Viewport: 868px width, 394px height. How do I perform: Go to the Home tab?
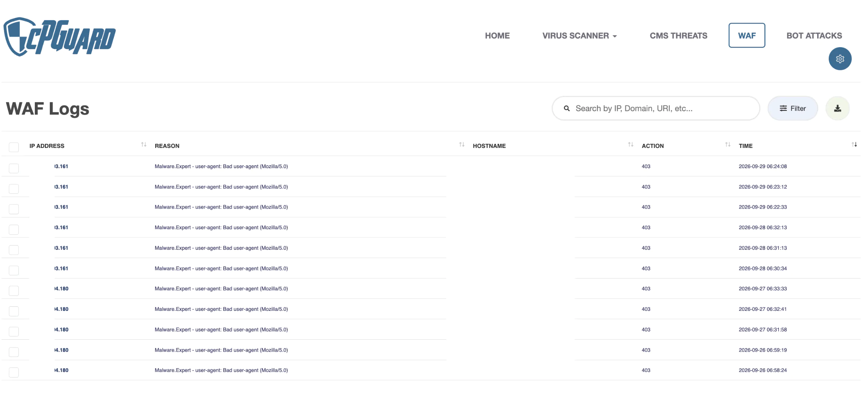497,36
